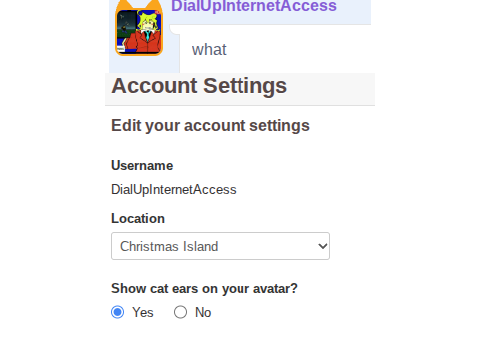The image size is (480, 360).
Task: Click the DialUpInternetAccess username value below Username
Action: click(174, 190)
